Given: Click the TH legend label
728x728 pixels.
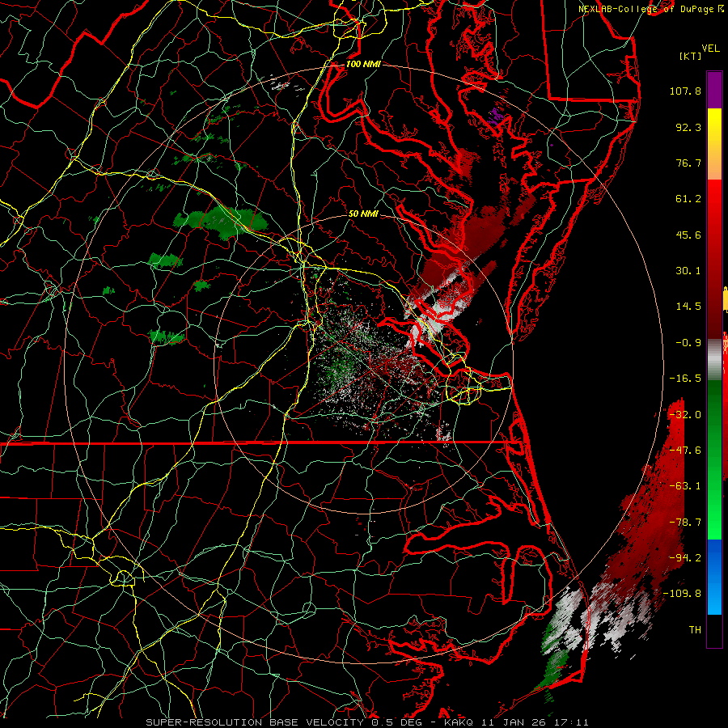Looking at the screenshot, I should coord(695,630).
